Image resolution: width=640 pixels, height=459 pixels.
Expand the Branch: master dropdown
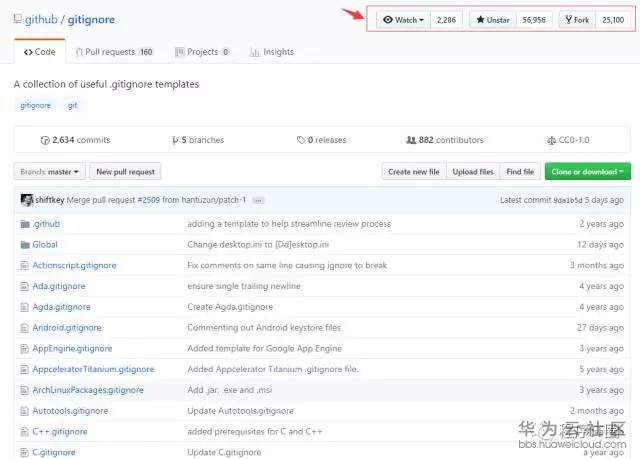coord(50,172)
